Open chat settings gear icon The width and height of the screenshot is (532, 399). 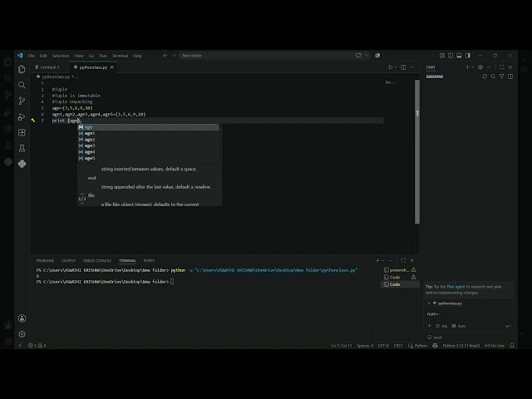pyautogui.click(x=480, y=67)
